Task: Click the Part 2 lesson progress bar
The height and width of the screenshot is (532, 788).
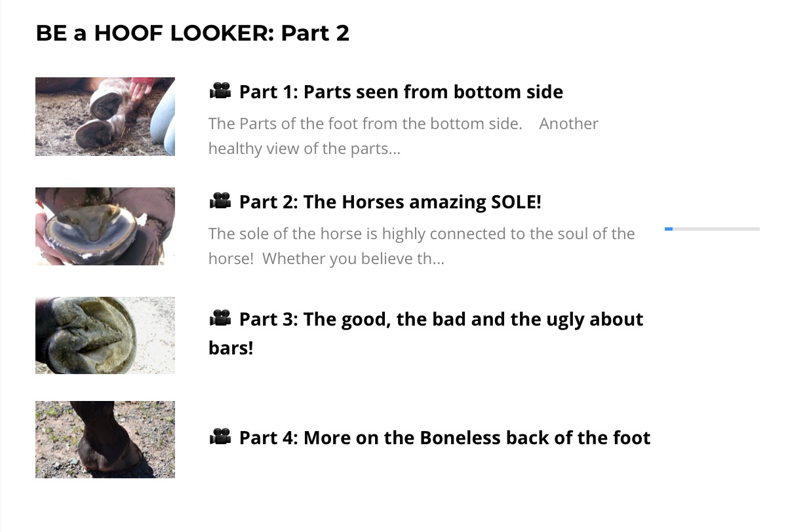Action: pos(712,229)
